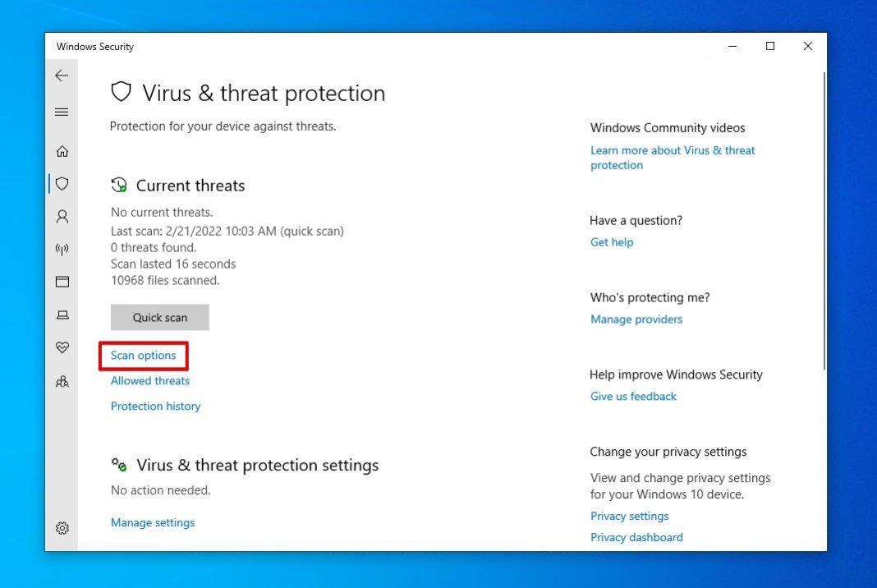This screenshot has height=588, width=877.
Task: Open Settings with the gear icon
Action: (x=62, y=528)
